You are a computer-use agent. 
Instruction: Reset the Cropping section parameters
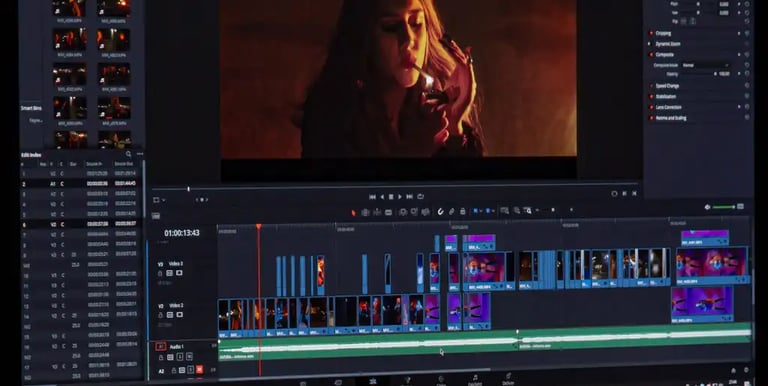(747, 33)
